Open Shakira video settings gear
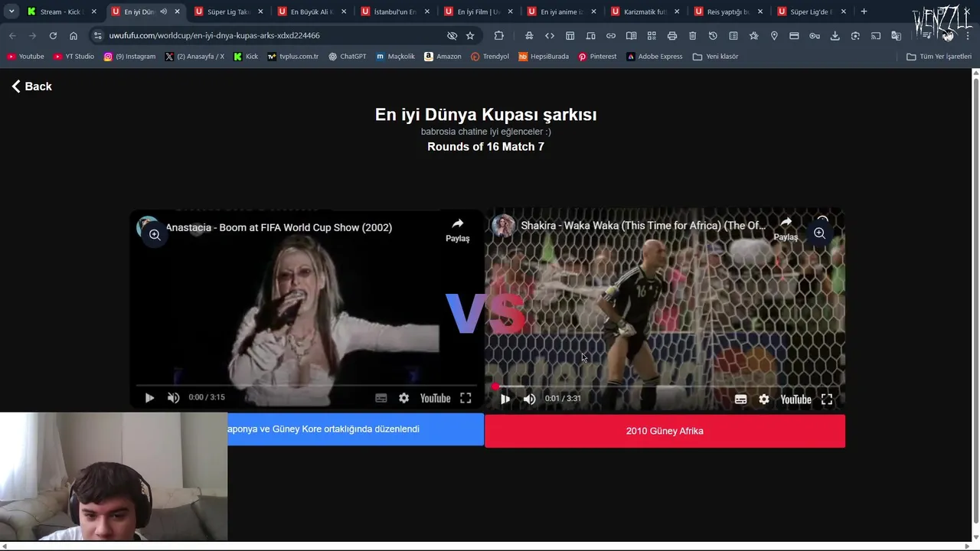 [x=763, y=399]
